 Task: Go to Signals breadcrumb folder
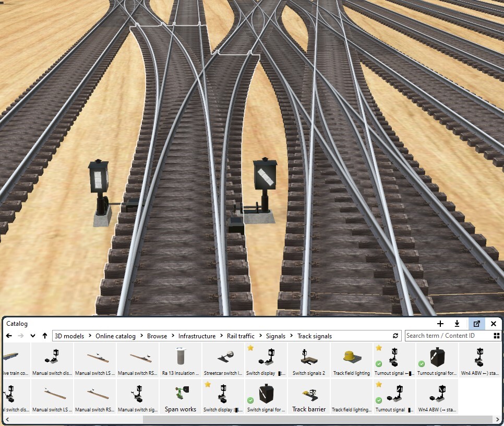click(x=275, y=336)
